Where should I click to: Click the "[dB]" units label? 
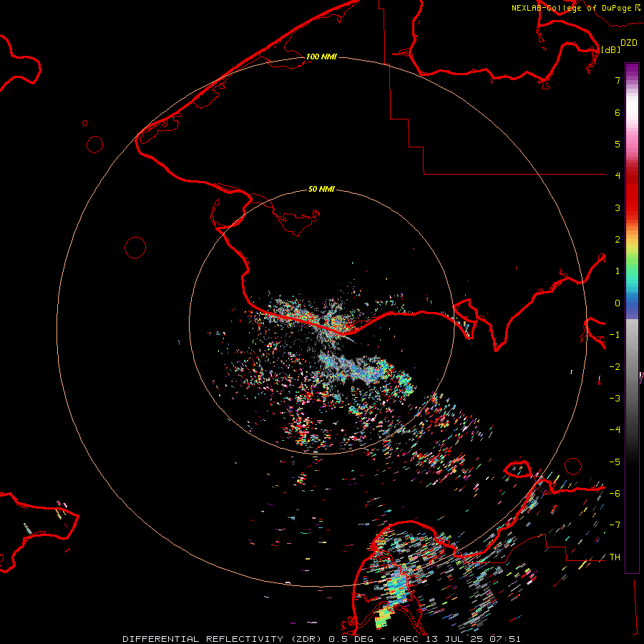pyautogui.click(x=610, y=49)
